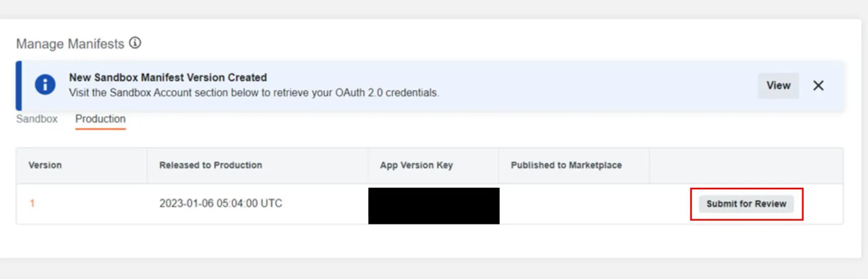Click the Version column header
Viewport: 868px width, 279px height.
45,165
